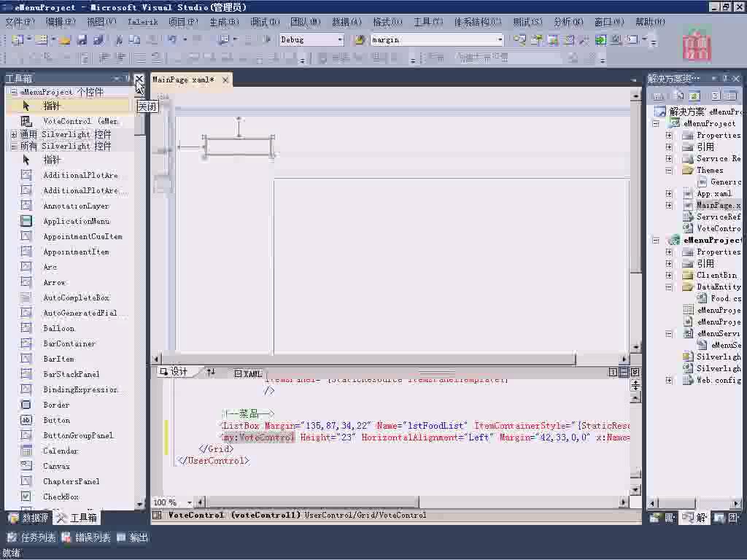Collapse the DataEntity folder node

tap(669, 287)
